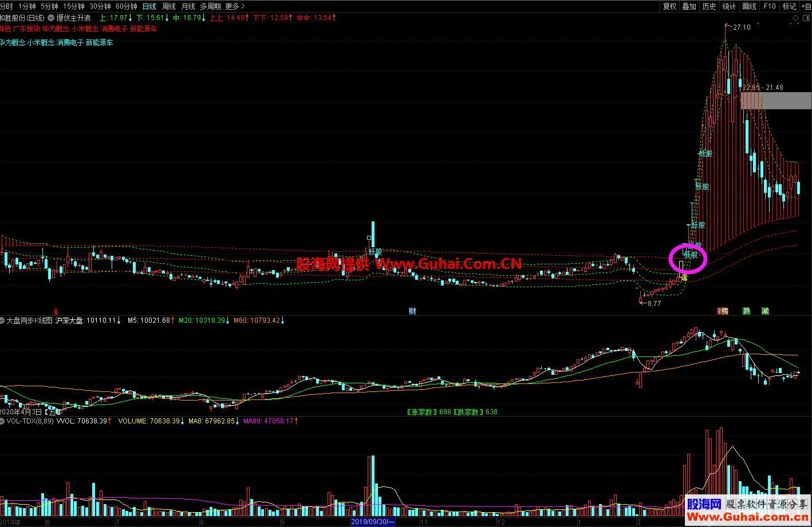
Task: Click the 涨家数 698 label
Action: [429, 412]
